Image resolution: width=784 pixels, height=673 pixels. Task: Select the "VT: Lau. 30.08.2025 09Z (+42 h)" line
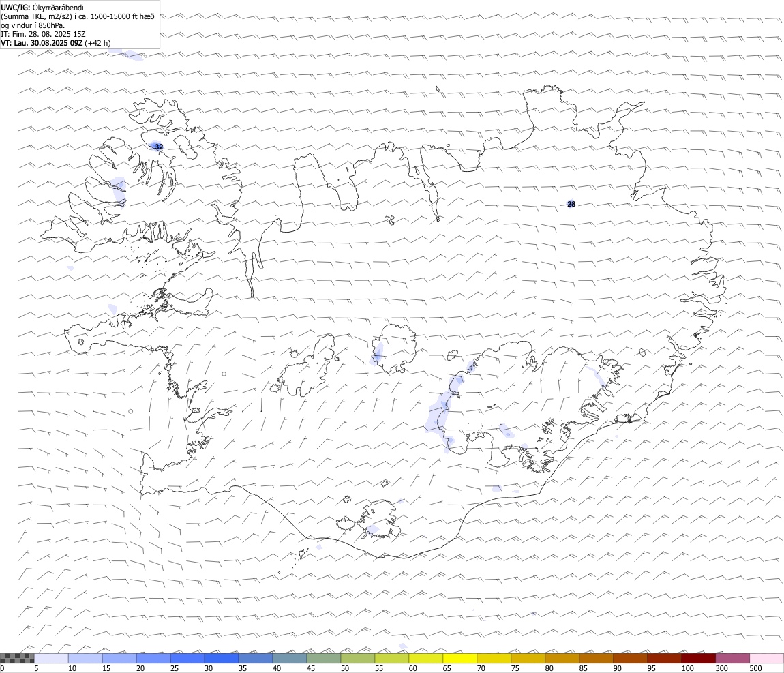tap(56, 43)
